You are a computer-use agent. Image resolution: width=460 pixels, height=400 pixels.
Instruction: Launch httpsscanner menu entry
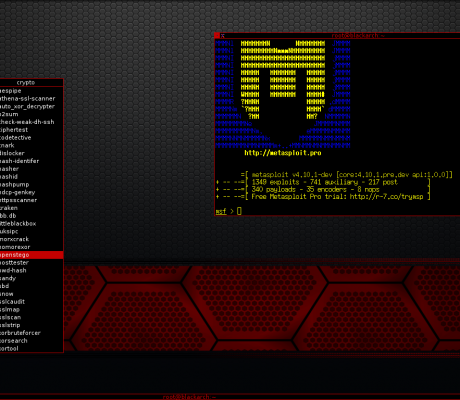tap(31, 200)
